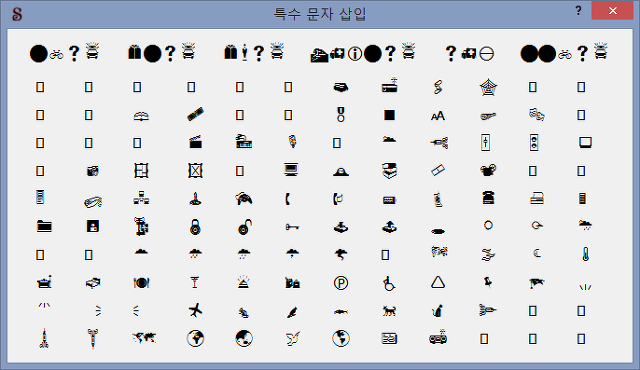Select the hard disk drive symbol

(x=341, y=87)
